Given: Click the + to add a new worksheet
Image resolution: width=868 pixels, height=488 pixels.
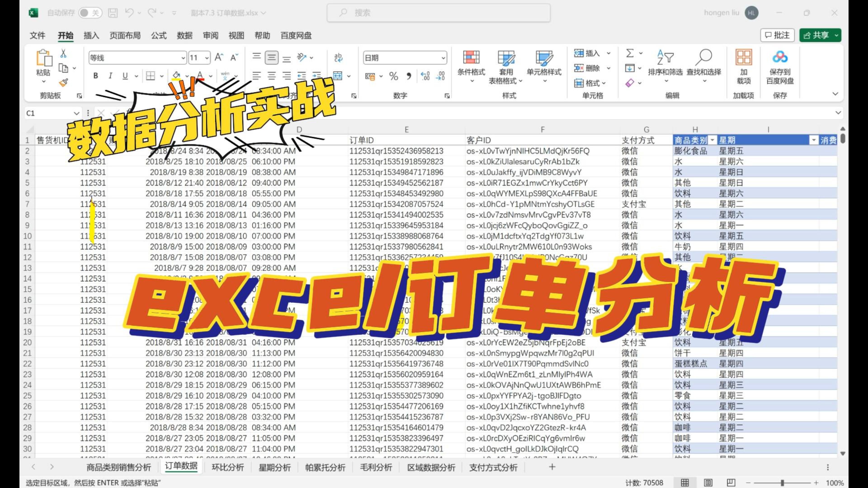Looking at the screenshot, I should [x=552, y=467].
